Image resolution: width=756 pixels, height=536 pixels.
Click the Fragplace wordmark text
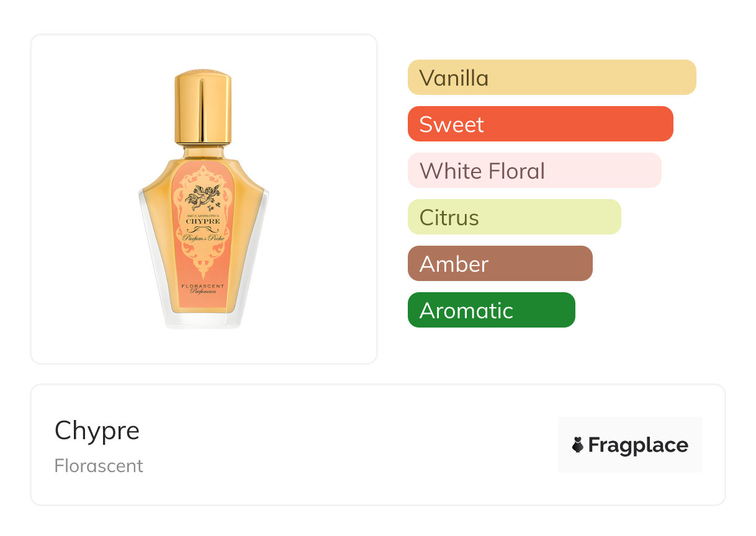coord(638,445)
